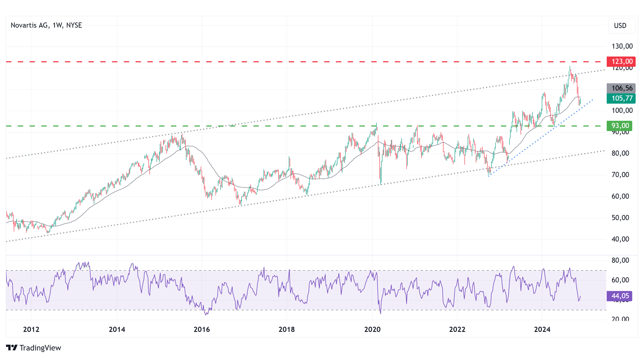Click the 2014 time axis label

(x=117, y=330)
